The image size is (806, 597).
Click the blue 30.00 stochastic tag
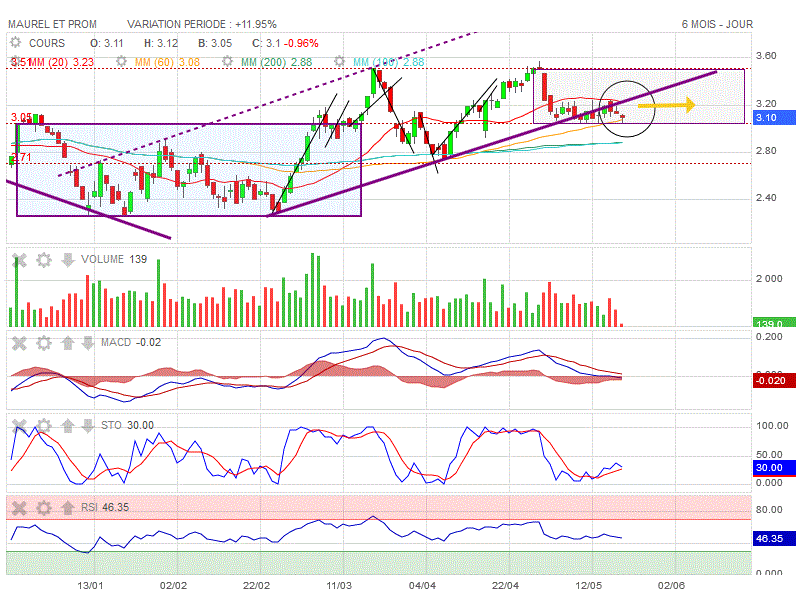pos(774,468)
